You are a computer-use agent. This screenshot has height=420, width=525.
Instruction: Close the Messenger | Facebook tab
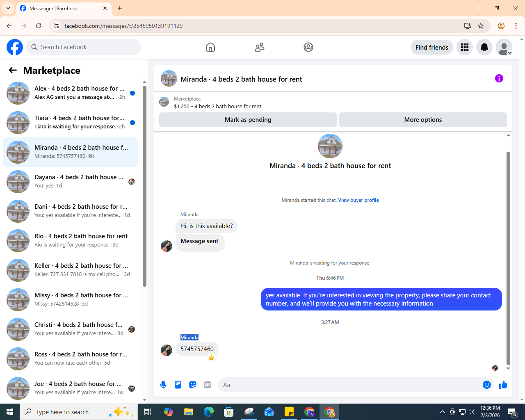click(105, 8)
